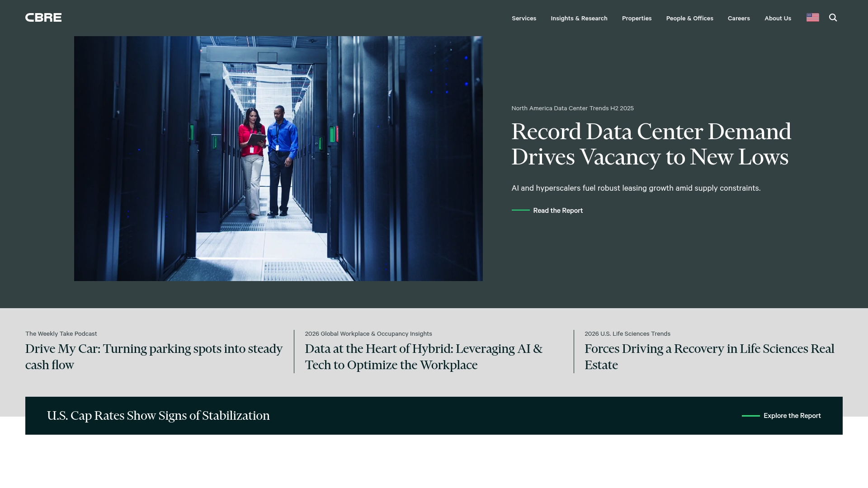Expand People & Offices menu
The height and width of the screenshot is (488, 868).
(689, 19)
